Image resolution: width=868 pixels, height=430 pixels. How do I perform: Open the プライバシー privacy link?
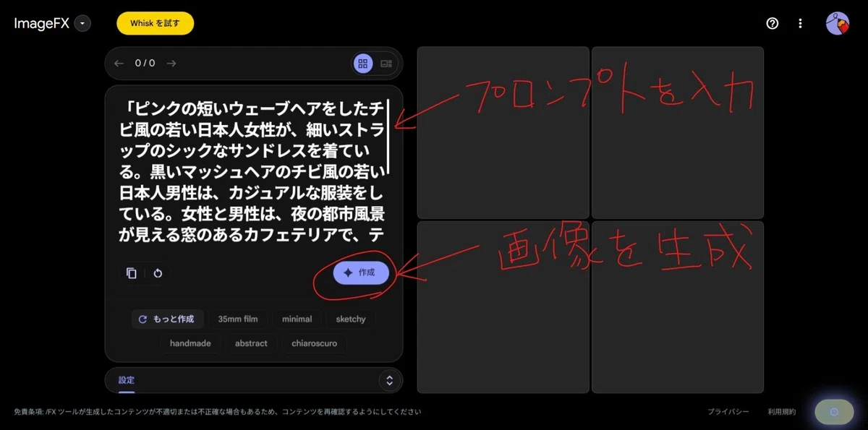728,412
